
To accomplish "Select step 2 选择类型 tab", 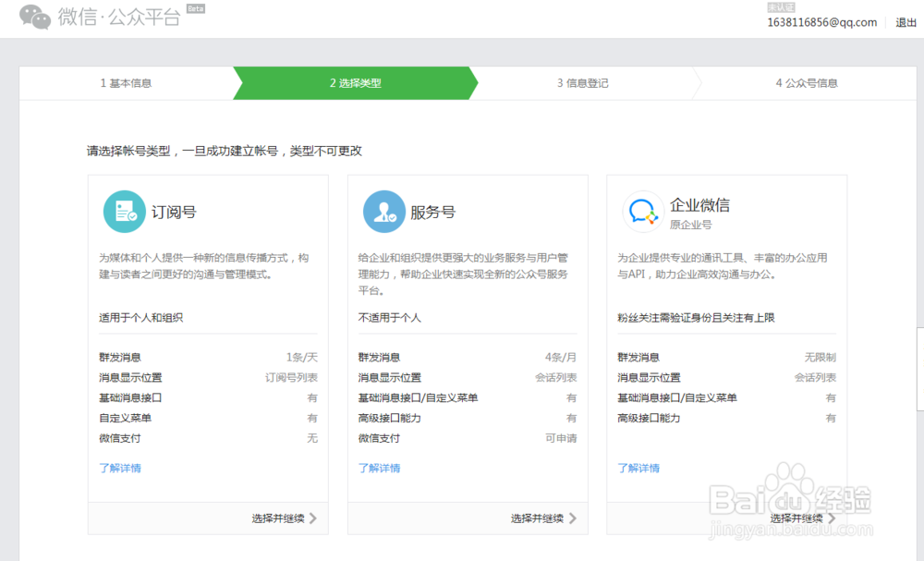I will (356, 83).
